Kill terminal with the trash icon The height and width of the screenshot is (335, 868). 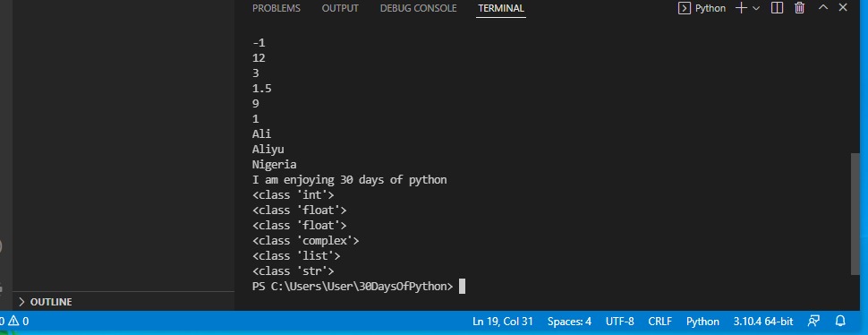pyautogui.click(x=799, y=8)
